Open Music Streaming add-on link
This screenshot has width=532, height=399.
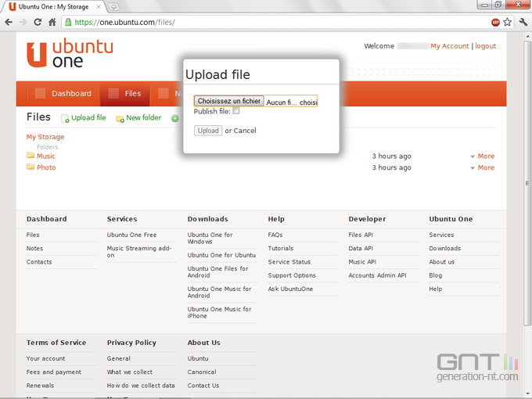[139, 251]
